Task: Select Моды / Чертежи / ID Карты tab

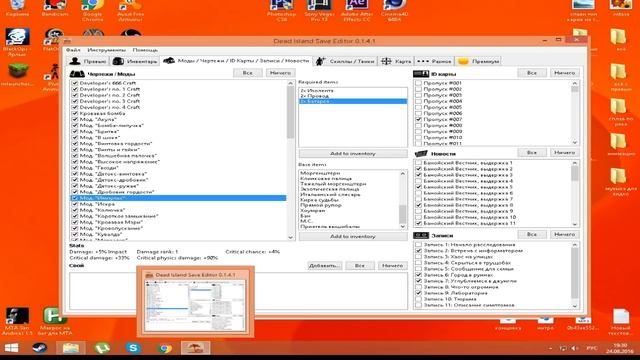Action: [236, 61]
